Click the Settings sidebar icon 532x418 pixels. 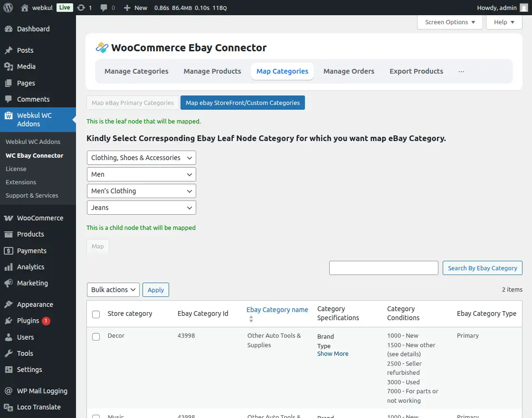9,370
